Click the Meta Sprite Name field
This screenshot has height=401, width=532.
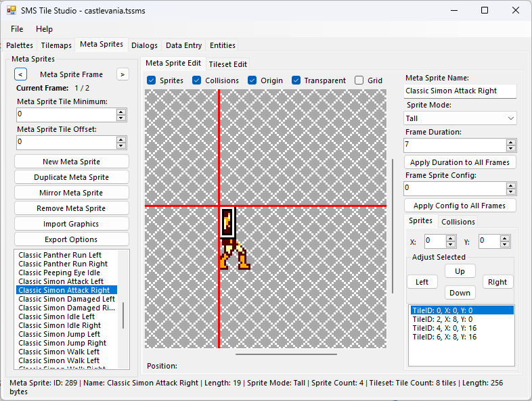coord(460,91)
